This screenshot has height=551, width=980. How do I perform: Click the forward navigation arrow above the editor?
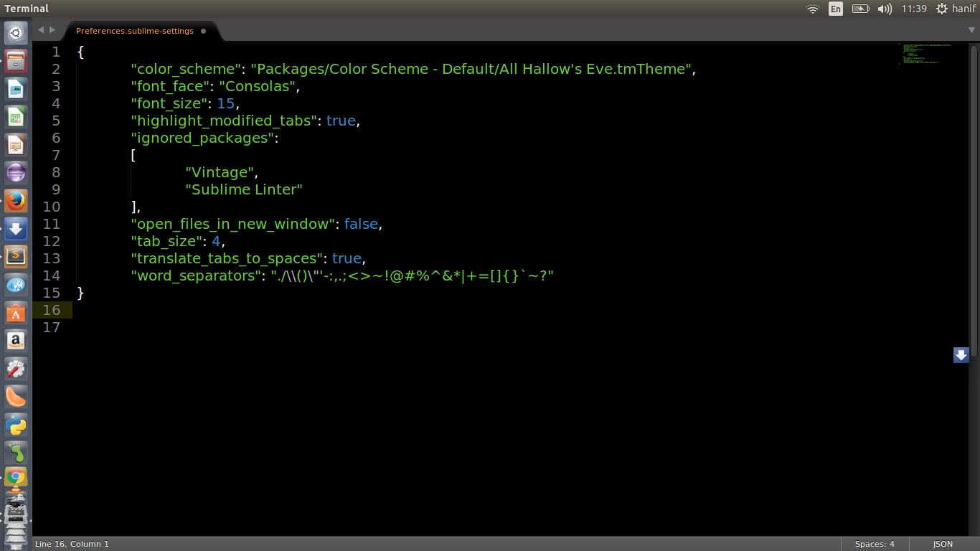click(x=52, y=30)
